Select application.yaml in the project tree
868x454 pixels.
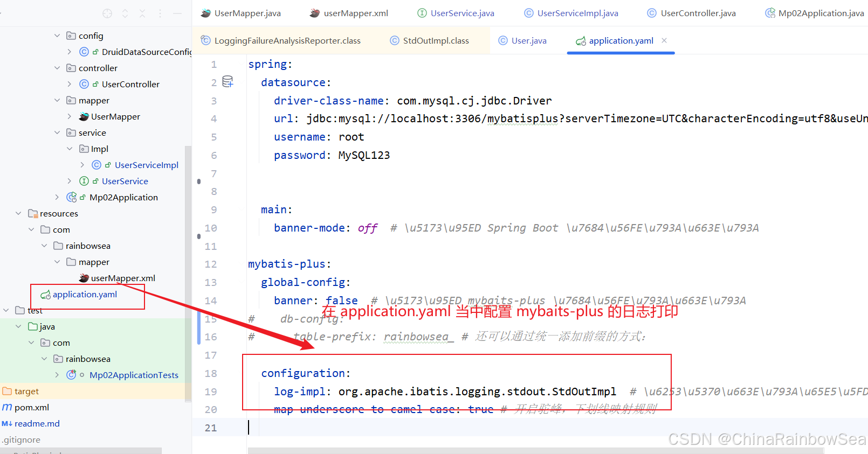85,294
